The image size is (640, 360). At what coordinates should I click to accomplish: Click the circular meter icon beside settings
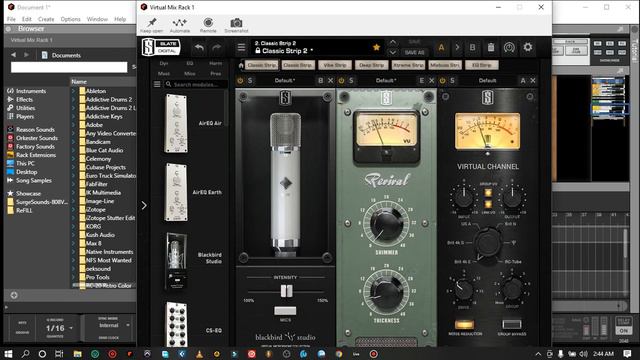(x=509, y=47)
